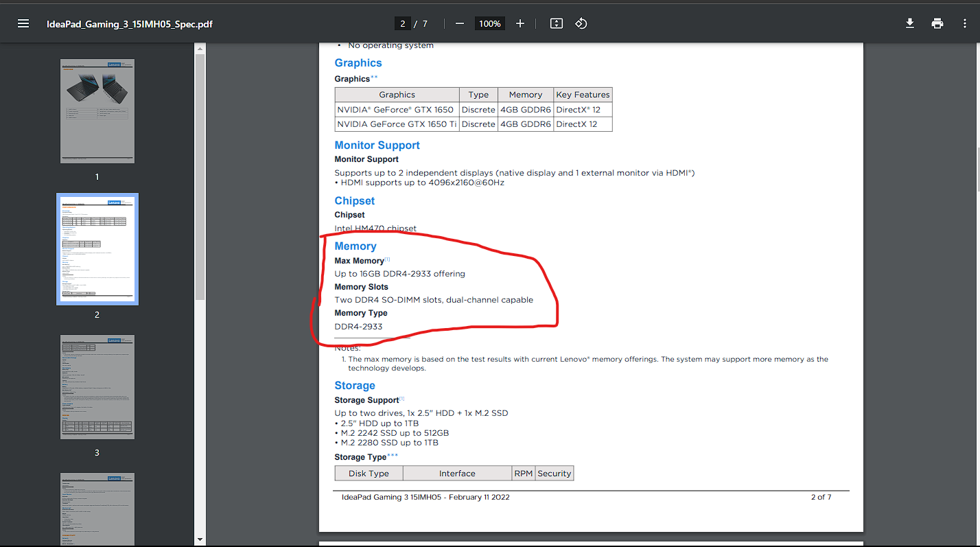Screen dimensions: 980x547
Task: Click the '2 of 7' page footer
Action: (821, 497)
